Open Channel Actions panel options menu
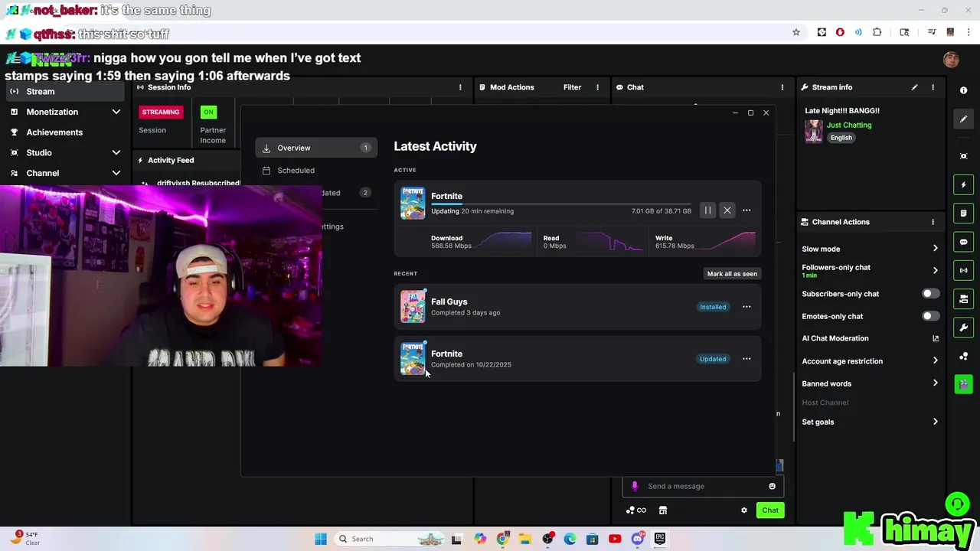 click(933, 222)
